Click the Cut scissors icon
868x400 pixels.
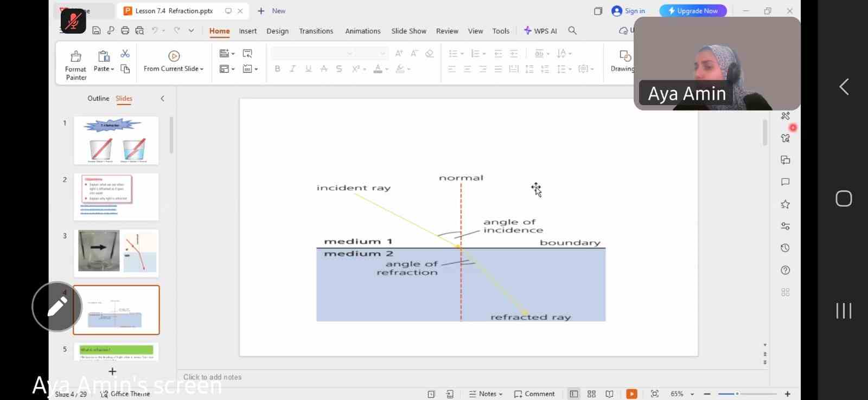125,54
